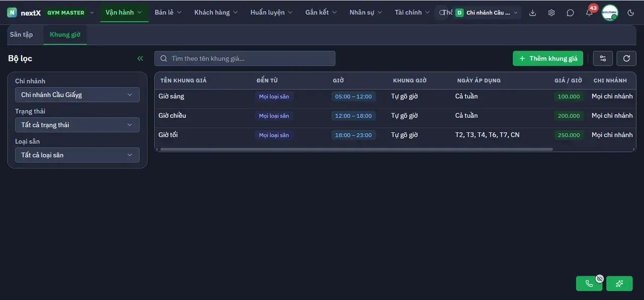Open the download icon in header
The image size is (644, 300).
[533, 13]
